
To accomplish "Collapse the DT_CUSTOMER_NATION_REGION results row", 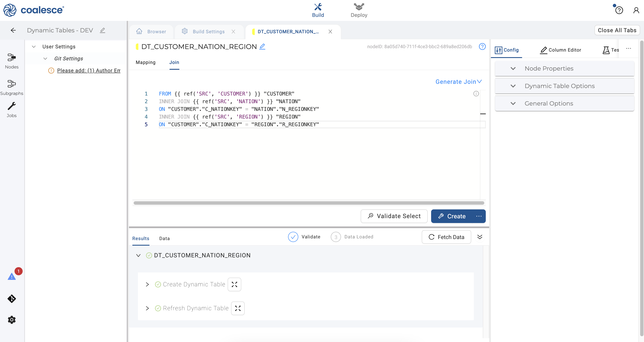I will [138, 255].
